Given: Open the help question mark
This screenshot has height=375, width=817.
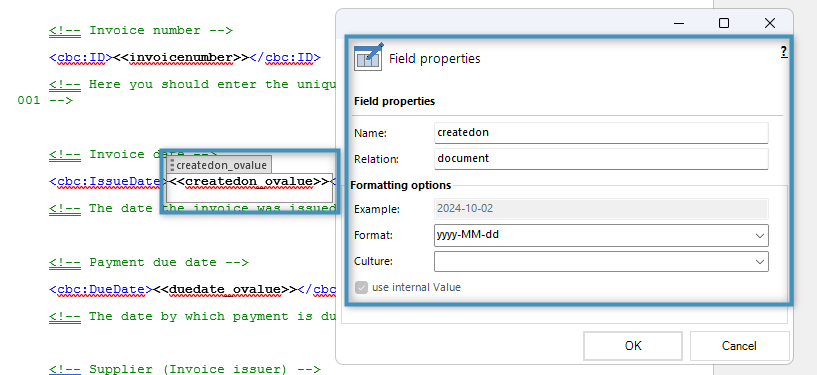Looking at the screenshot, I should (x=784, y=51).
